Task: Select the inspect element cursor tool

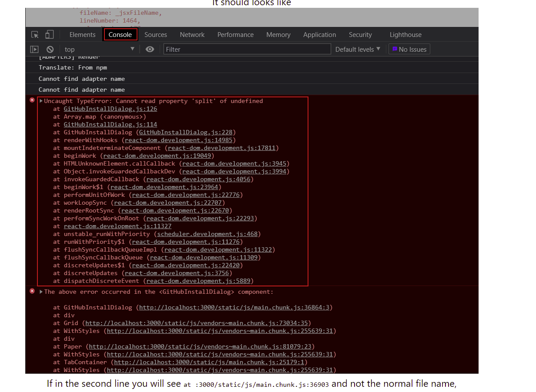Action: click(x=35, y=34)
